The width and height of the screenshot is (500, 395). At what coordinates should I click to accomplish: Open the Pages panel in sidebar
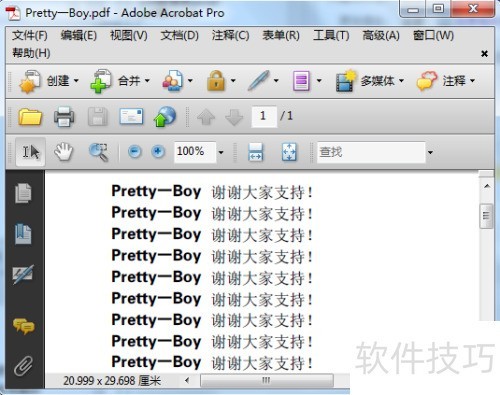coord(23,193)
